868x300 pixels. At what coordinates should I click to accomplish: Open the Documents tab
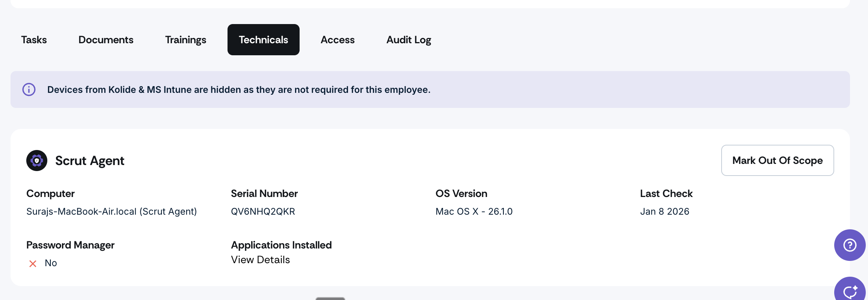(x=106, y=40)
